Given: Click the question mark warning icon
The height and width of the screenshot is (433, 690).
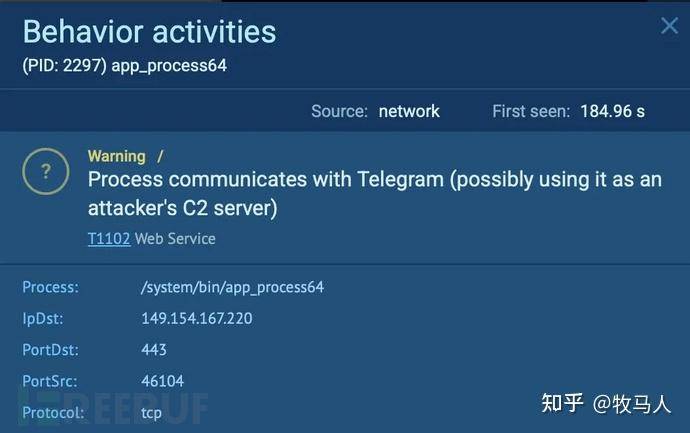Looking at the screenshot, I should [46, 171].
